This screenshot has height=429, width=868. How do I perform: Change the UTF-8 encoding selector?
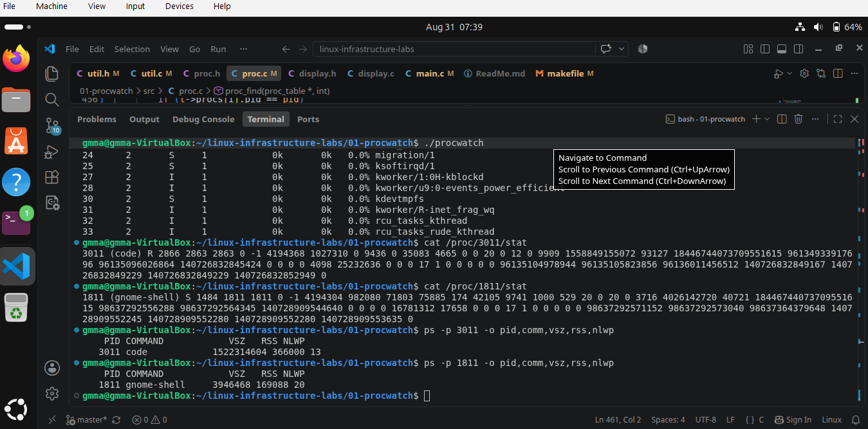705,420
